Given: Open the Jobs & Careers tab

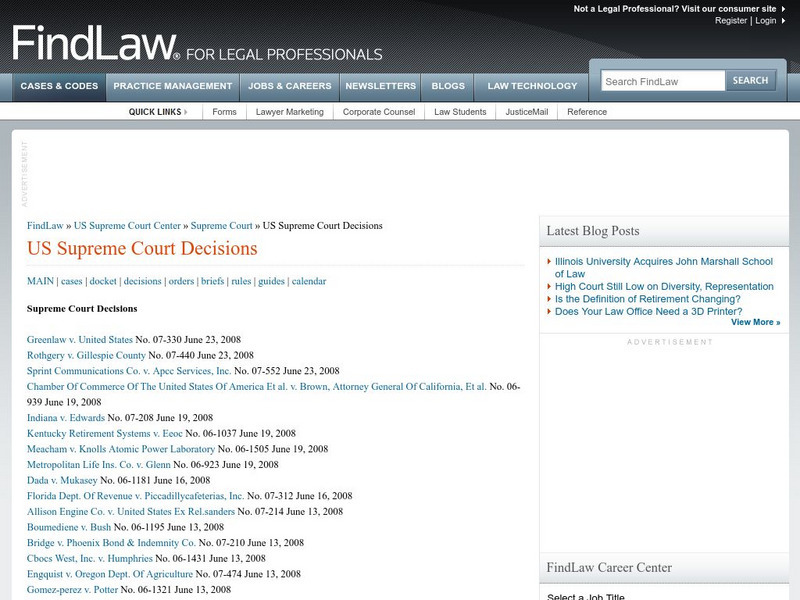Looking at the screenshot, I should pos(290,86).
